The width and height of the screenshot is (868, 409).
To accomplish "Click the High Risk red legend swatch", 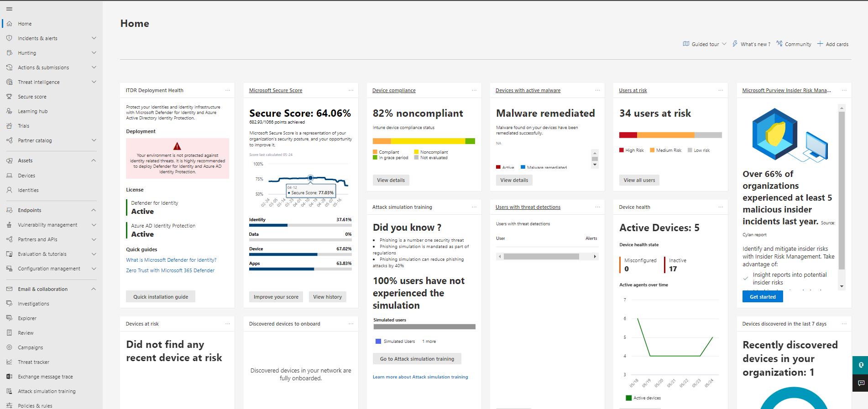I will 622,150.
